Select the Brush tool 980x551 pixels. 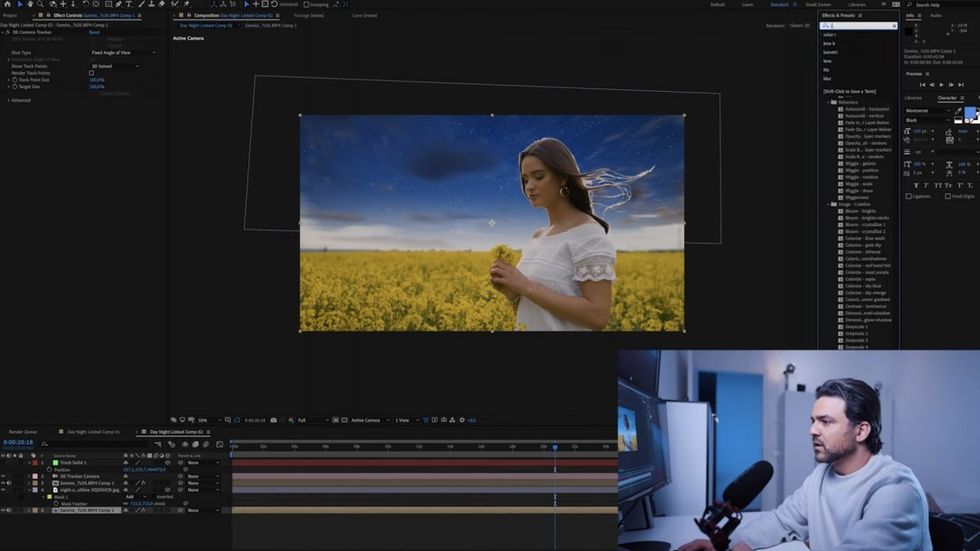click(142, 4)
